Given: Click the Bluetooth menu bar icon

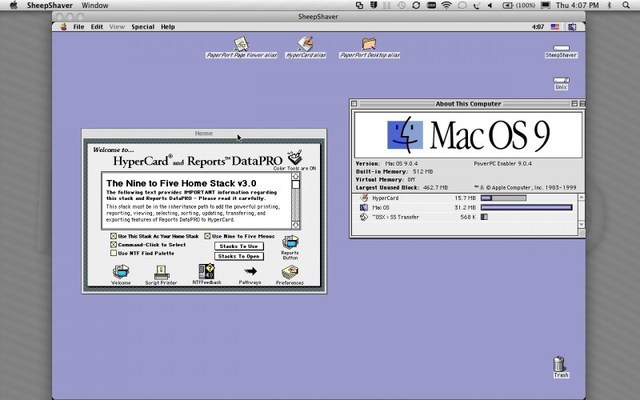Looking at the screenshot, I should 609,5.
